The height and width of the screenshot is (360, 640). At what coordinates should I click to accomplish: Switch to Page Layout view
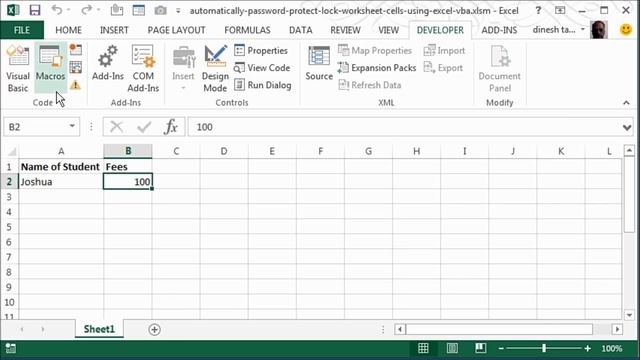coord(452,348)
